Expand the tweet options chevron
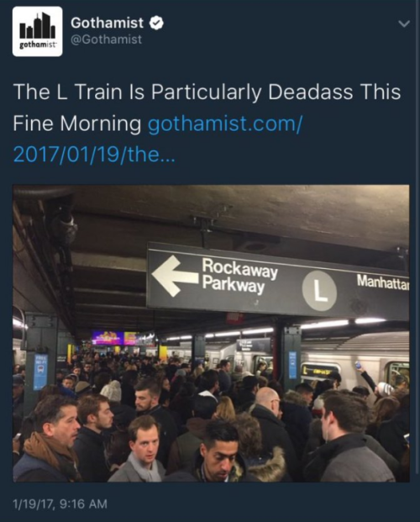This screenshot has width=420, height=522. tap(404, 24)
